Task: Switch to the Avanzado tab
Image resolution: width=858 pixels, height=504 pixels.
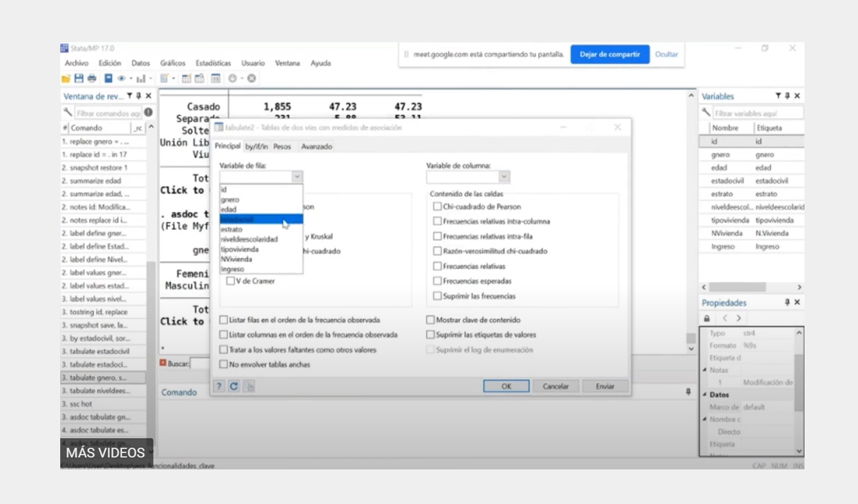Action: pyautogui.click(x=316, y=147)
